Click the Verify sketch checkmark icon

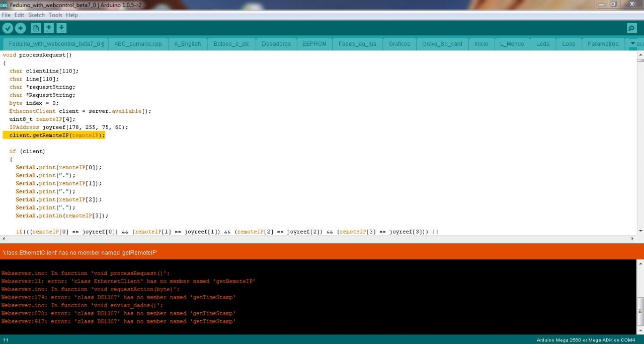pos(8,28)
